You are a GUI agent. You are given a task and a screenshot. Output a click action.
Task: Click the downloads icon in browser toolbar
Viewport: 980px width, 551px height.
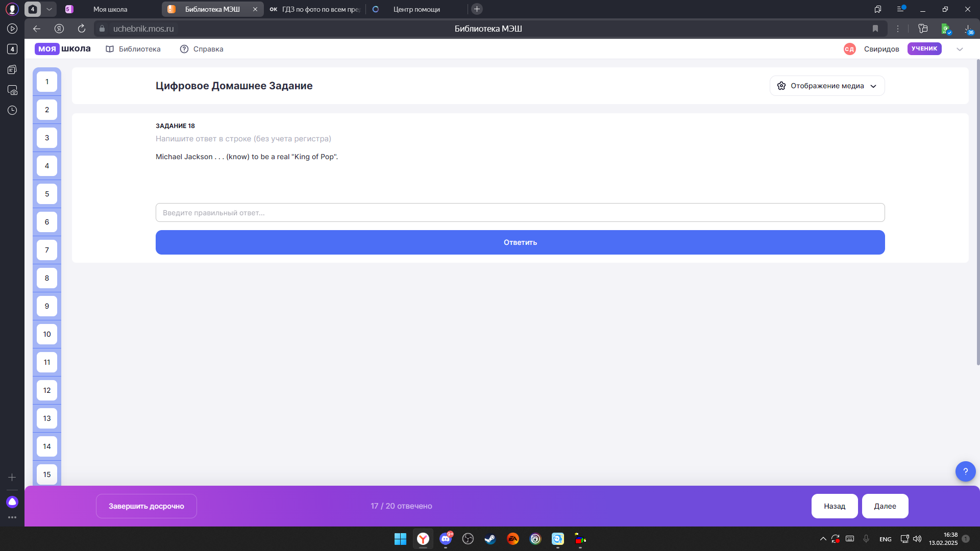click(968, 29)
